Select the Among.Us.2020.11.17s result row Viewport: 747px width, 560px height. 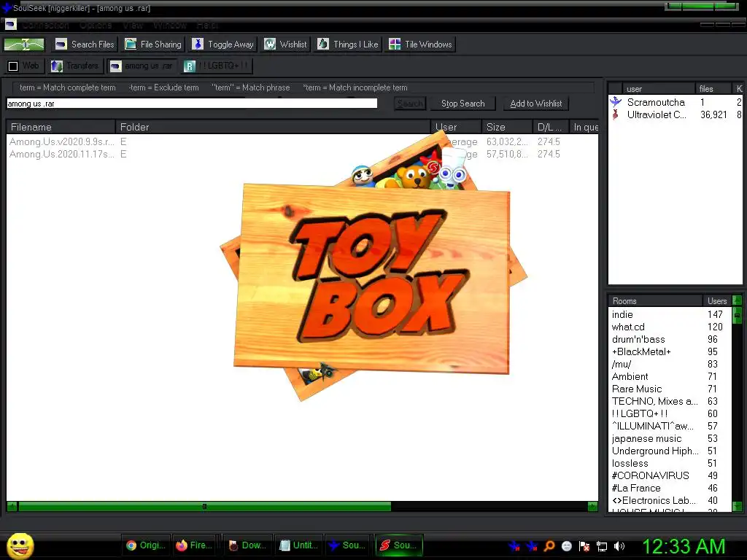(x=302, y=154)
